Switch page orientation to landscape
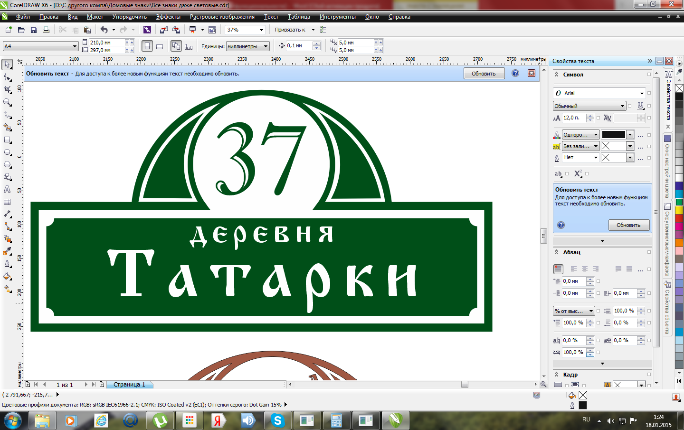The height and width of the screenshot is (430, 684). [160, 46]
